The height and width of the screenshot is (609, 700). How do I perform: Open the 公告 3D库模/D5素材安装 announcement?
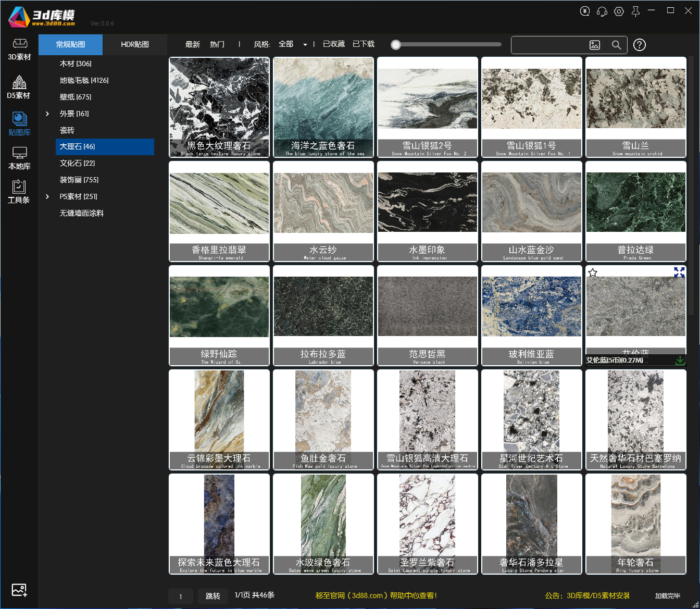pyautogui.click(x=587, y=595)
